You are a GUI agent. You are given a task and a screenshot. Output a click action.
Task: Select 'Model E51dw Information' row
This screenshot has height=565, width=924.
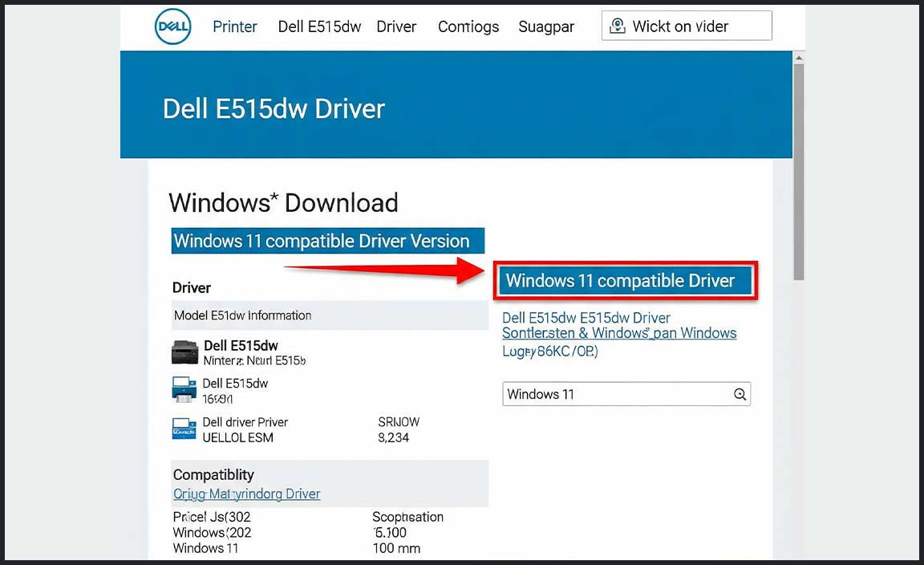tap(330, 315)
